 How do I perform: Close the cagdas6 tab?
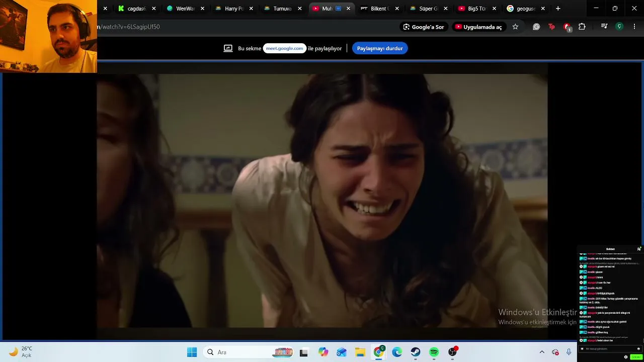click(x=153, y=9)
